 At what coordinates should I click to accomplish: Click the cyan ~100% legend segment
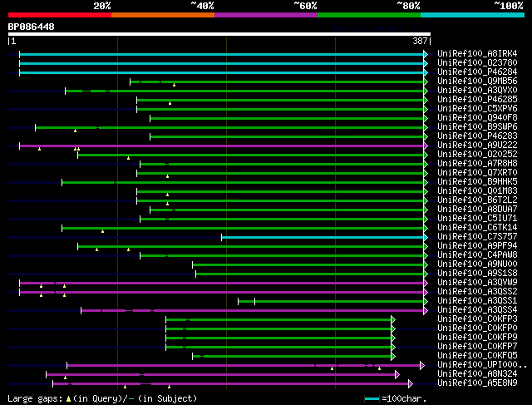point(473,15)
